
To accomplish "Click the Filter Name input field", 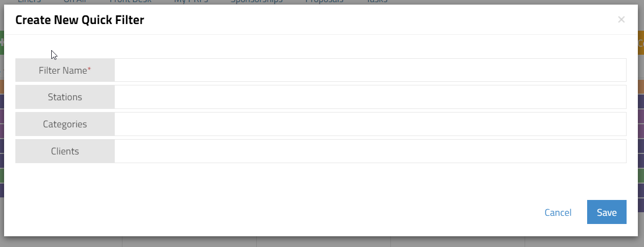I will (370, 70).
